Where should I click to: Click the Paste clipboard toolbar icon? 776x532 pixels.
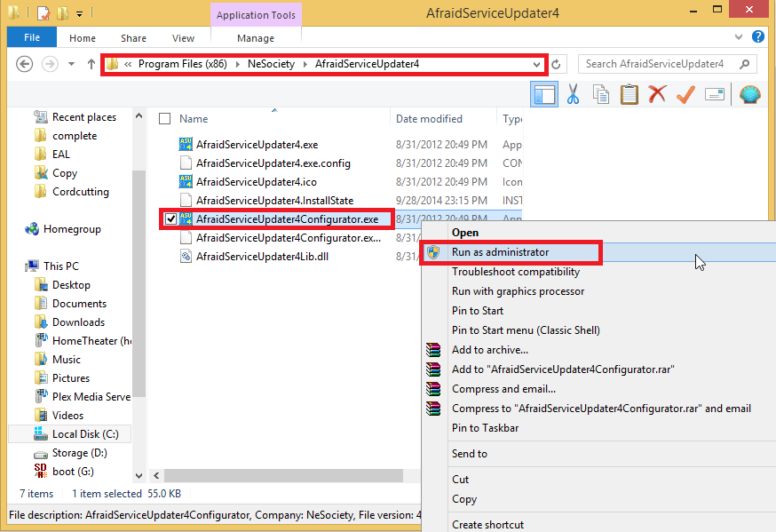[629, 94]
